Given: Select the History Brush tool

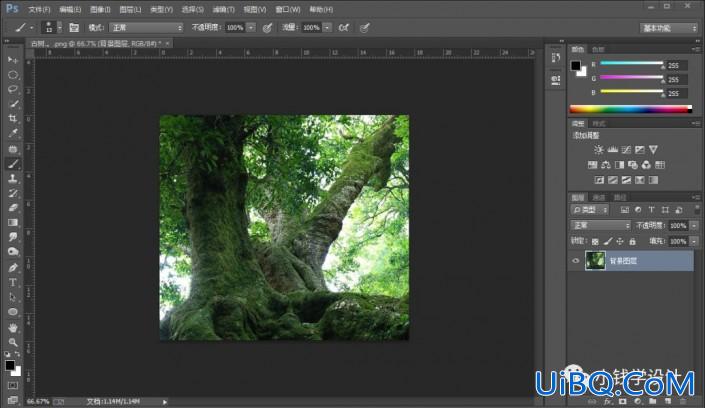Looking at the screenshot, I should tap(13, 193).
